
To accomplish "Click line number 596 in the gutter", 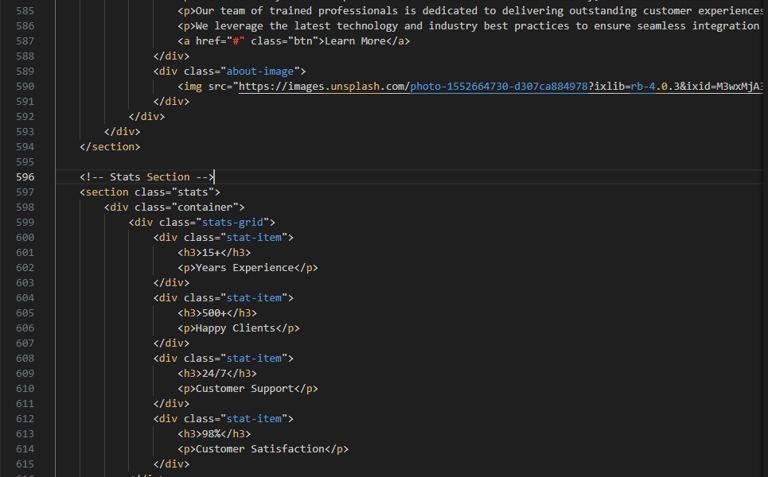I will (25, 177).
